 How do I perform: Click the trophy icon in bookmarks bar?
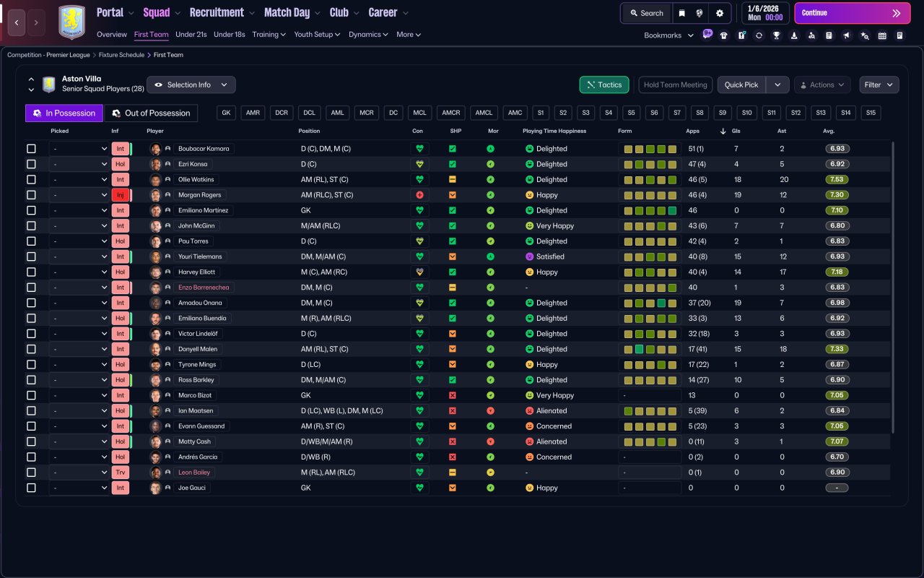pyautogui.click(x=777, y=35)
